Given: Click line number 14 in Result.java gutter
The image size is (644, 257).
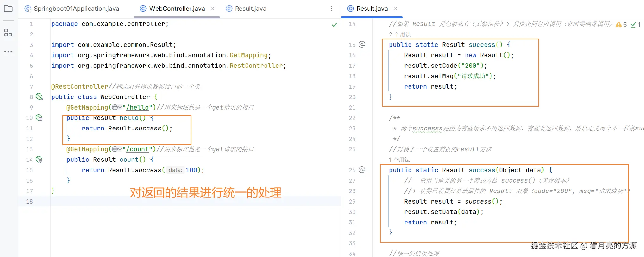Looking at the screenshot, I should pyautogui.click(x=352, y=24).
